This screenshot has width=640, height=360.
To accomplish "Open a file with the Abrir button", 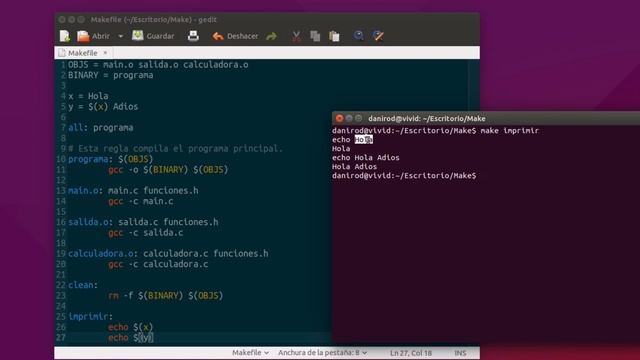I will point(93,36).
